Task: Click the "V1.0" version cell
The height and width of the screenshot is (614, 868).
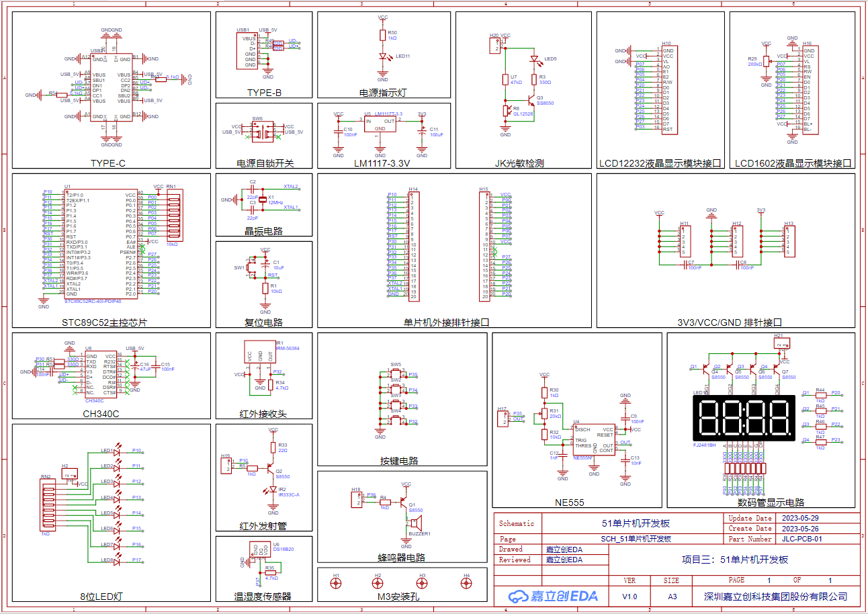Action: coord(630,597)
